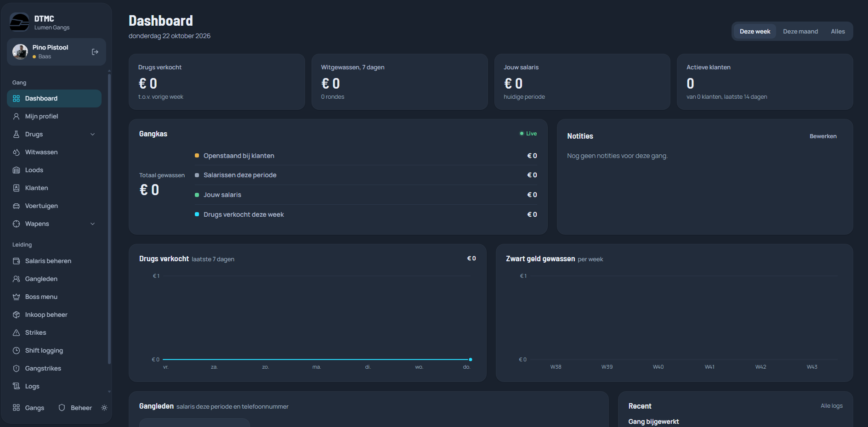
Task: Open Gangs in the bottom sidebar
Action: [28, 408]
